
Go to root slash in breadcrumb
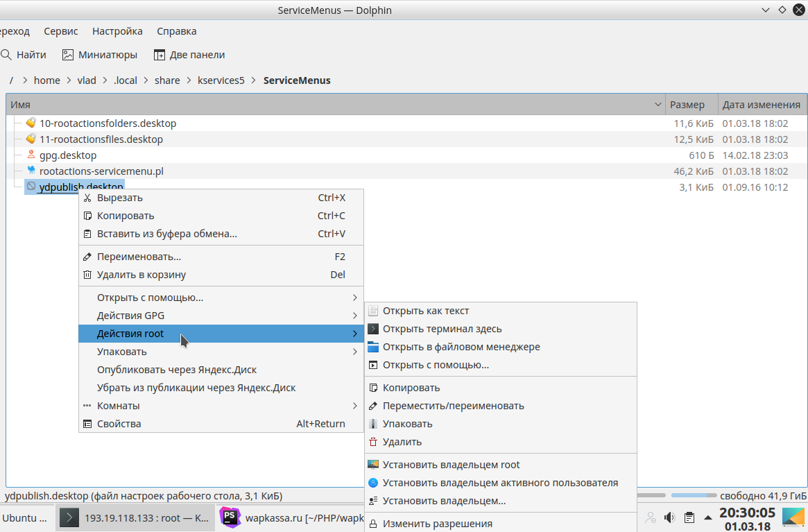click(x=11, y=80)
